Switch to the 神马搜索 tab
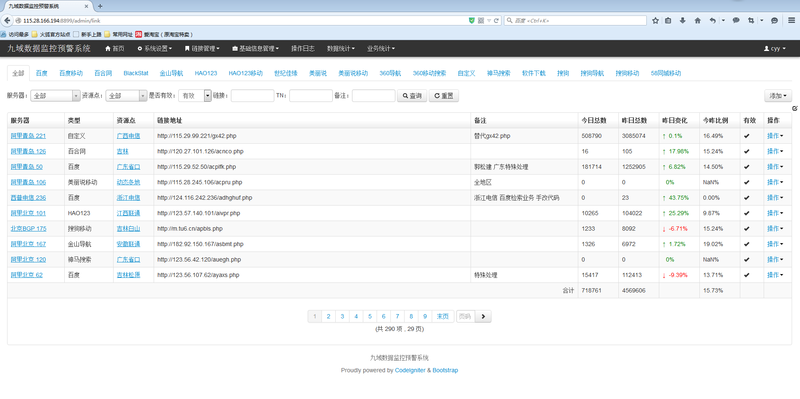Screen dimensions: 800x399 click(x=498, y=73)
